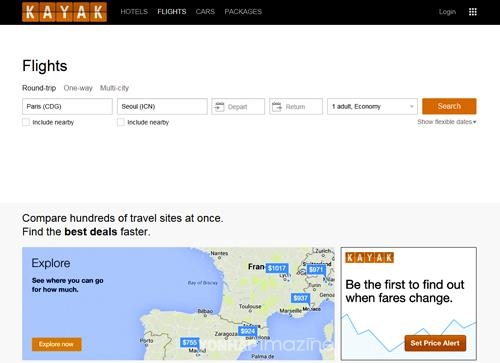Click the Seoul (ICN) destination field
Screen dimensions: 500x363
click(162, 107)
